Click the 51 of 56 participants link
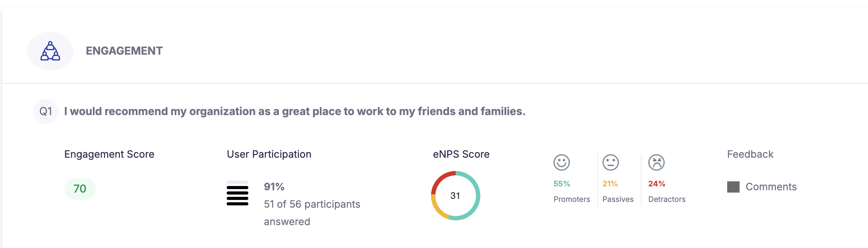Screen dimensions: 868x248 (312, 204)
